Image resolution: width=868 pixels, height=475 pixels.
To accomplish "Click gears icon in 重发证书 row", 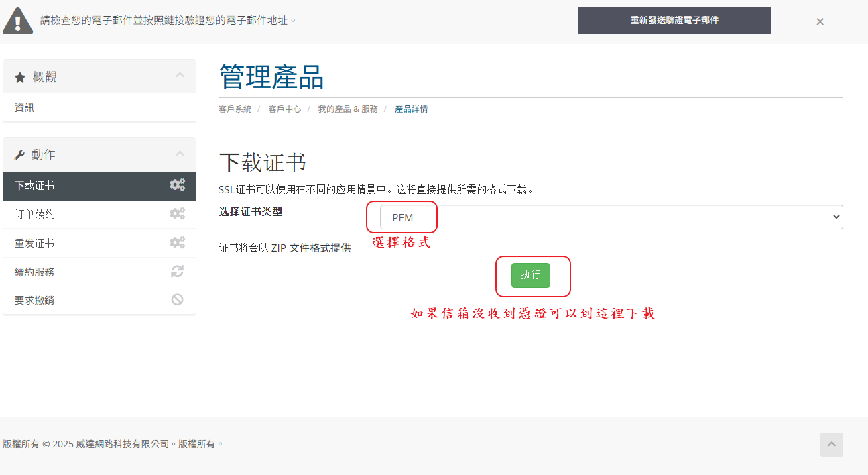I will pyautogui.click(x=177, y=243).
